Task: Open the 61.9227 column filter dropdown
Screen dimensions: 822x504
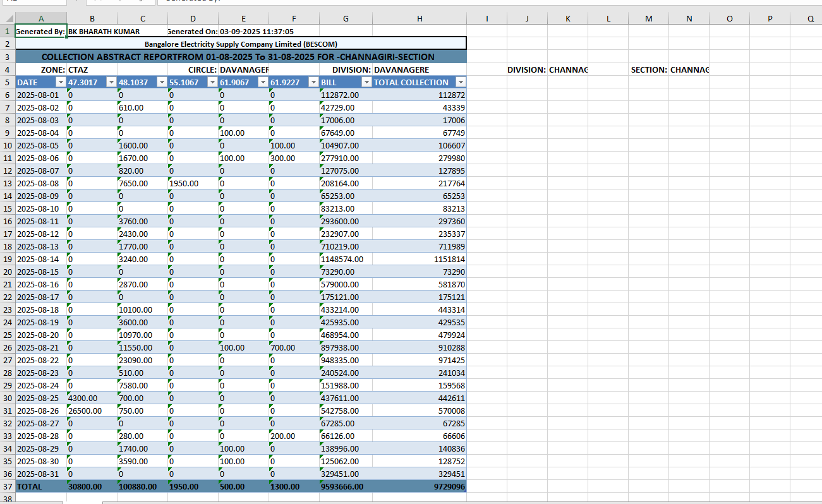Action: [313, 83]
